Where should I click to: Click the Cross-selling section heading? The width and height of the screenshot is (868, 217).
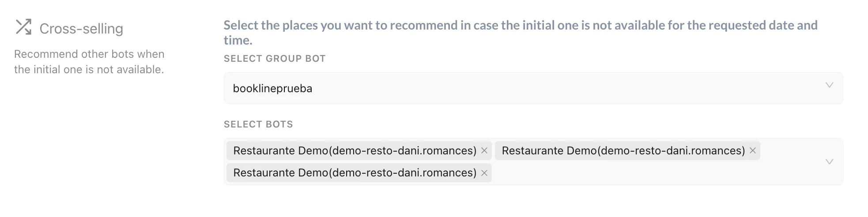(x=81, y=29)
